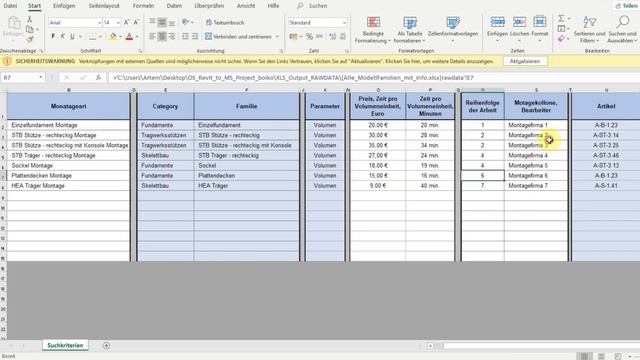This screenshot has width=640, height=360.
Task: Click the thousands separator icon
Action: (319, 36)
